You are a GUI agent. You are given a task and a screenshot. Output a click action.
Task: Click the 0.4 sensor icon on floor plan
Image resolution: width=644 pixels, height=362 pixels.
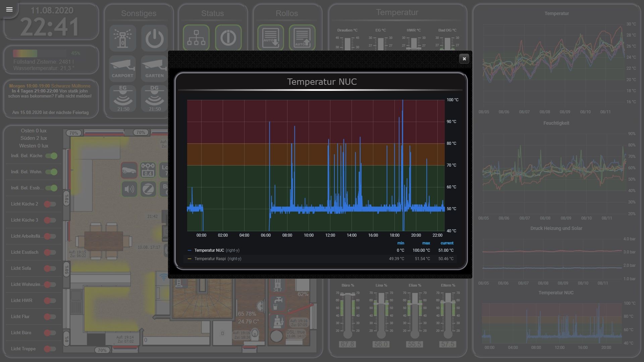pos(148,170)
